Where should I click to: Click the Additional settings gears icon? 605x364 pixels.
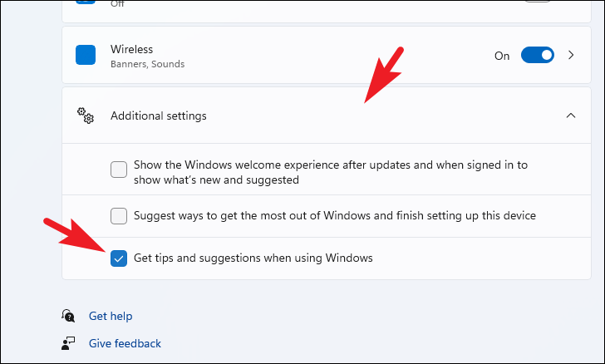point(86,116)
